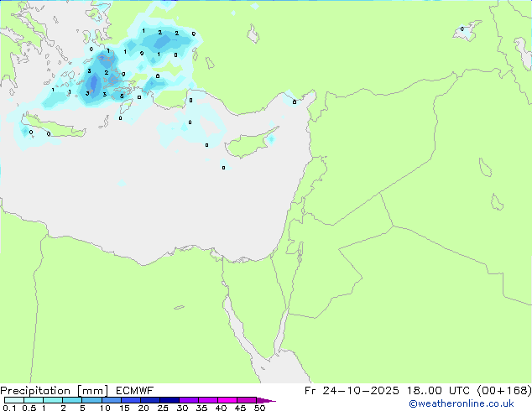Viewport: 532px width, 411px height.
Task: Click the "Precipitation [mm]" title text
Action: [54, 391]
